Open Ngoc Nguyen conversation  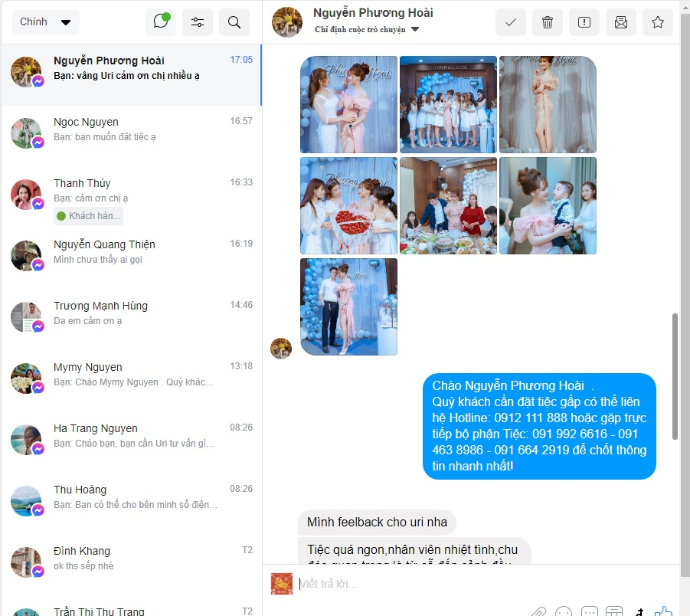(x=131, y=136)
